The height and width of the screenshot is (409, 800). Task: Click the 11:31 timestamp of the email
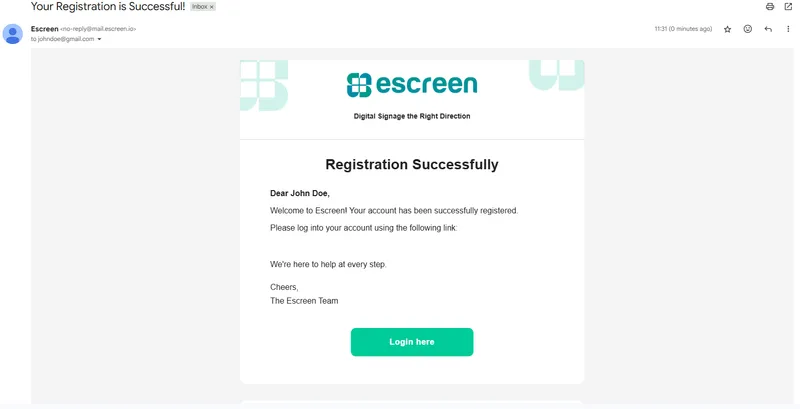(683, 29)
